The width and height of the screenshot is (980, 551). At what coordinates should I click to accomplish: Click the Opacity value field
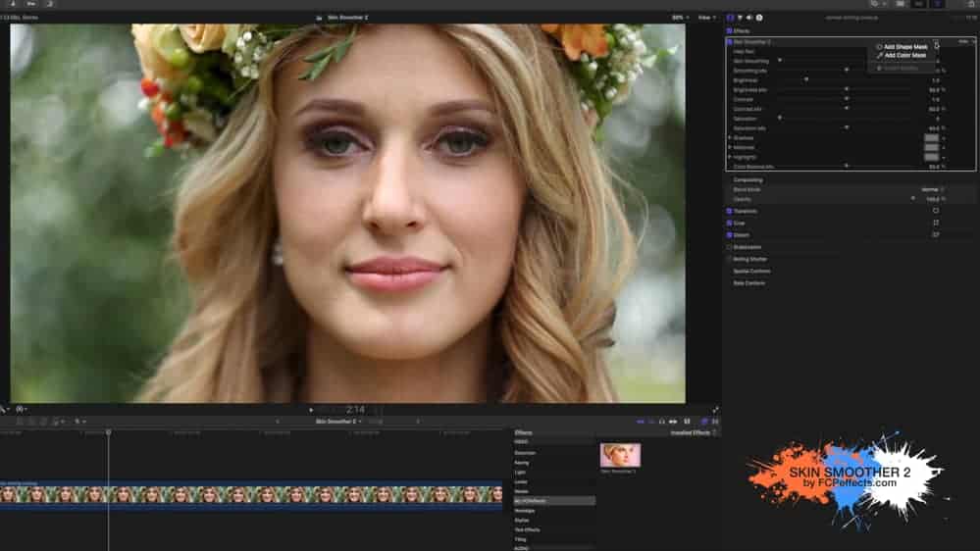933,199
